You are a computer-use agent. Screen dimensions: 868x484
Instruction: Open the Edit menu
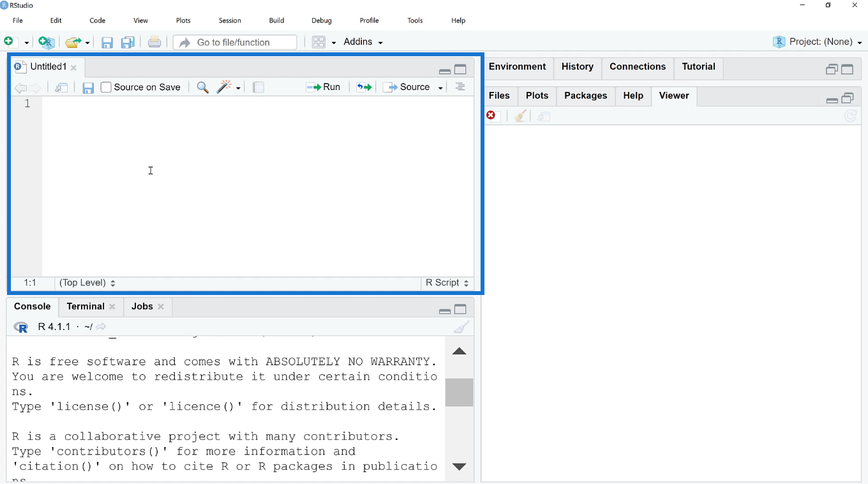click(56, 20)
